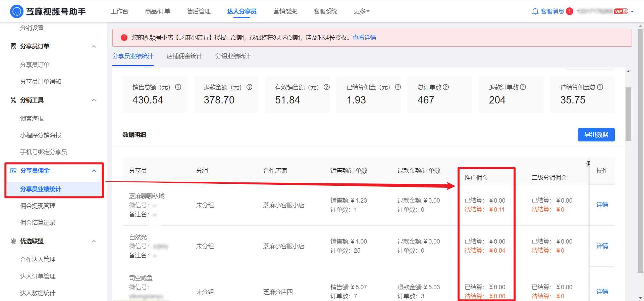Click the 二级分销佣金 column header

click(549, 178)
